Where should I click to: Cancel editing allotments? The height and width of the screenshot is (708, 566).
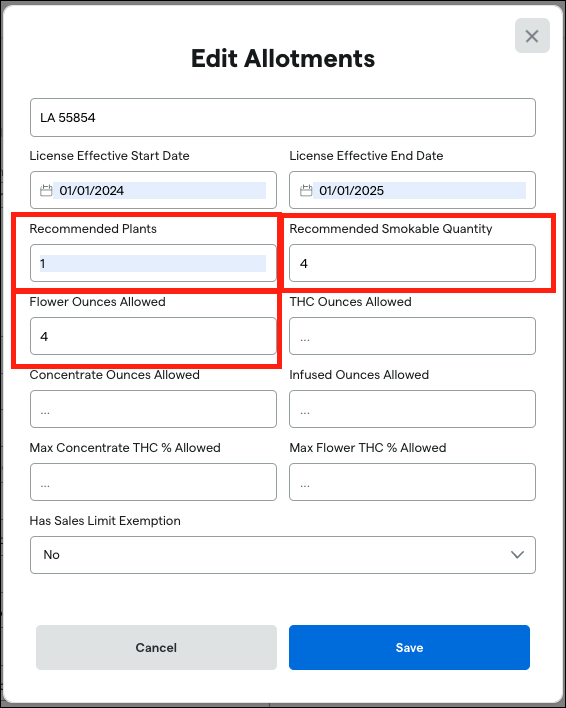(156, 647)
